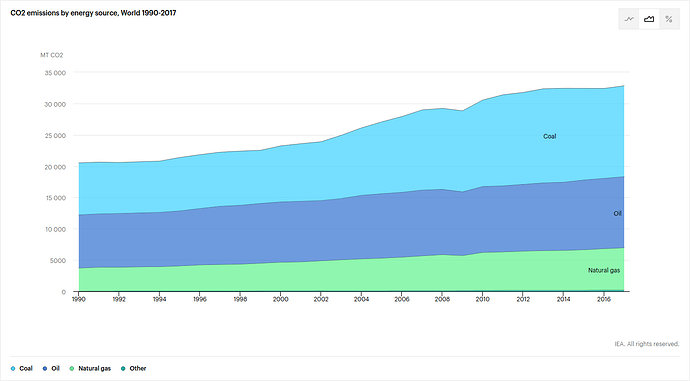The height and width of the screenshot is (381, 690).
Task: Click the 1990 x-axis year label
Action: click(x=79, y=299)
